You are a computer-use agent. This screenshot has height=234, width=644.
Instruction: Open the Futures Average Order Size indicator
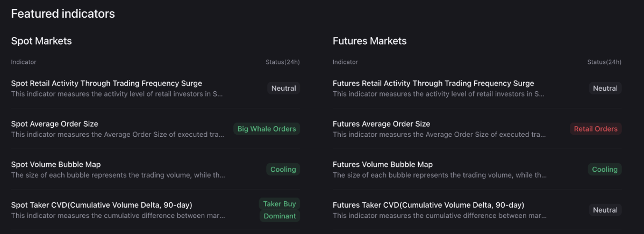coord(381,124)
